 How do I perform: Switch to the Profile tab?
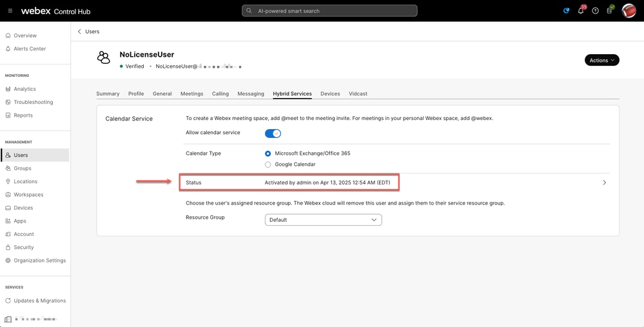coord(136,94)
